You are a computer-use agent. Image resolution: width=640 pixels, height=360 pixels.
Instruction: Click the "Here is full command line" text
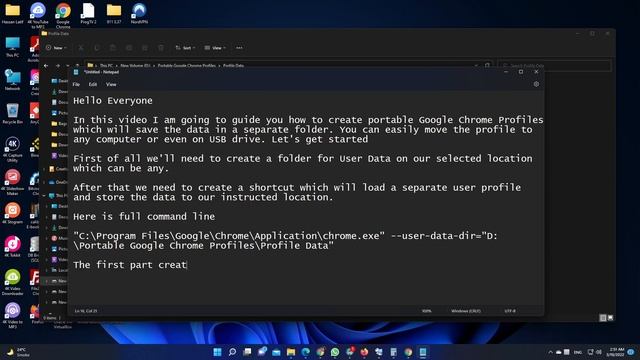pyautogui.click(x=144, y=217)
